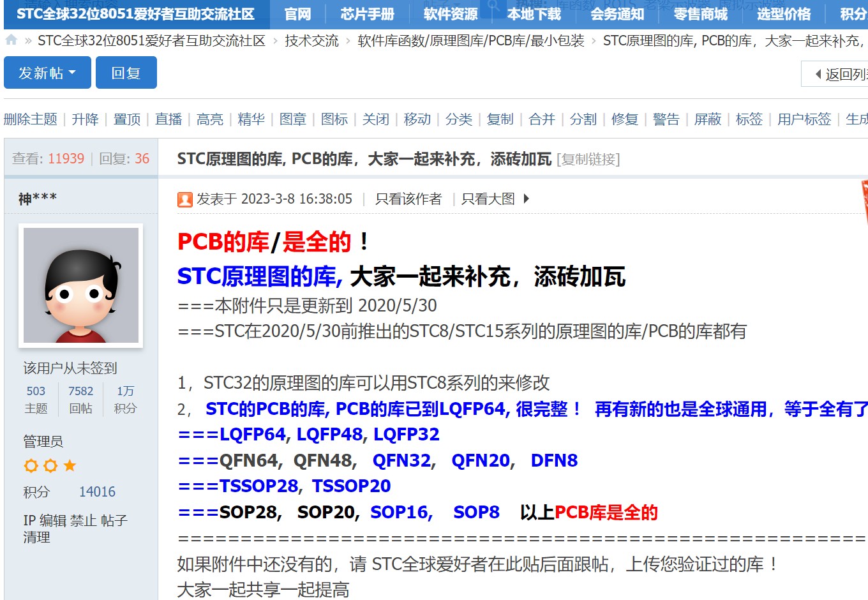Go to 软件资源 in top navigation

click(x=451, y=14)
